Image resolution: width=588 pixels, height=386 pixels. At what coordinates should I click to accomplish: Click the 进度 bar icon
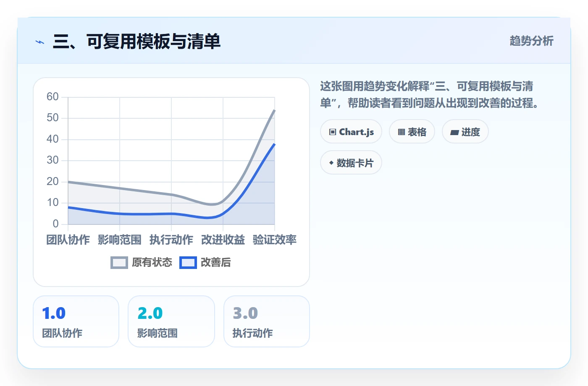point(454,133)
